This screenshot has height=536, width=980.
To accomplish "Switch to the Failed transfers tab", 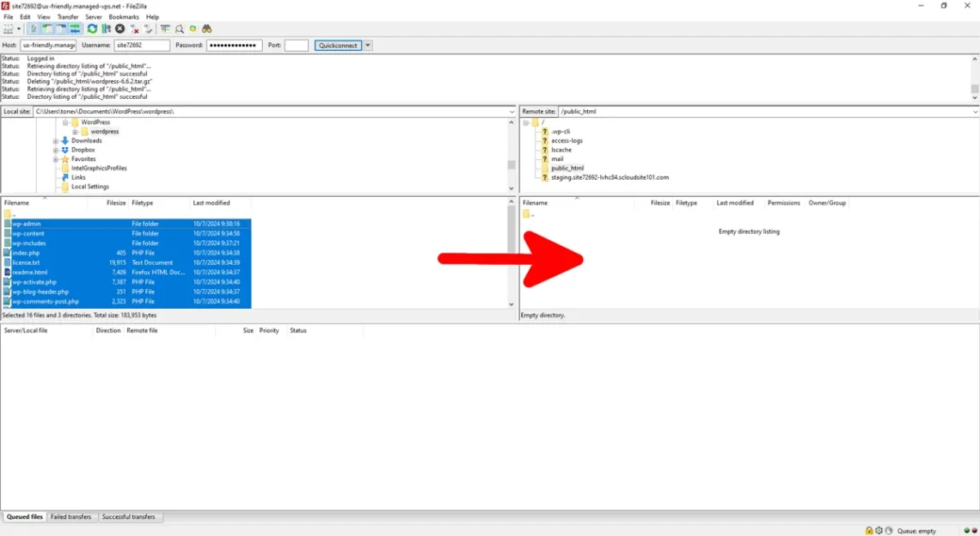I will 71,517.
